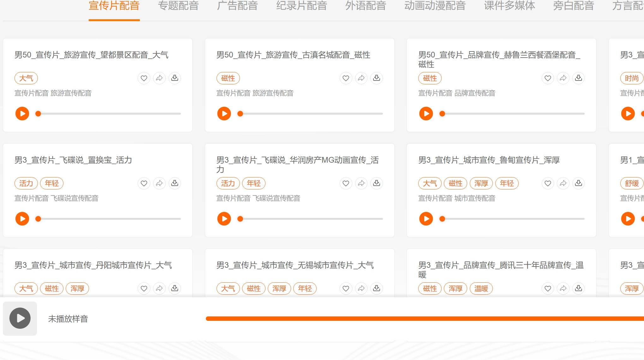Click the 浑厚 tag on 鲁甸宣传片
The width and height of the screenshot is (644, 360).
(x=481, y=183)
